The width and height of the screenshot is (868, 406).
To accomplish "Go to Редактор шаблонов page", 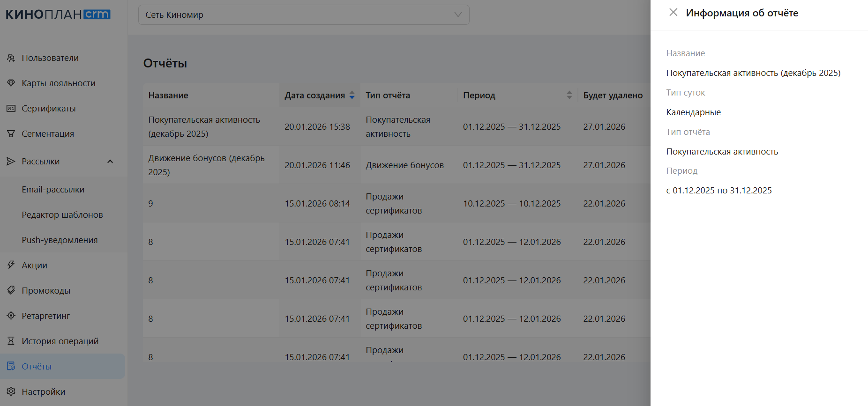I will tap(62, 215).
